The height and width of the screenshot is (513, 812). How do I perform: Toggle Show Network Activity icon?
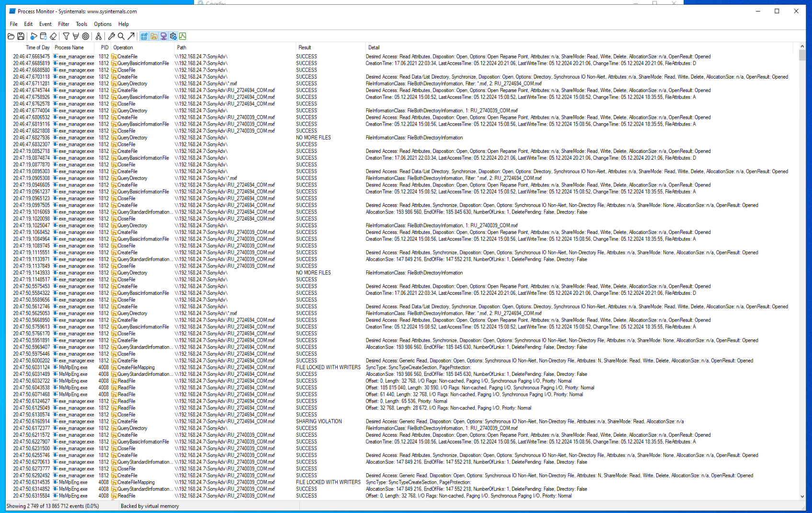(163, 36)
